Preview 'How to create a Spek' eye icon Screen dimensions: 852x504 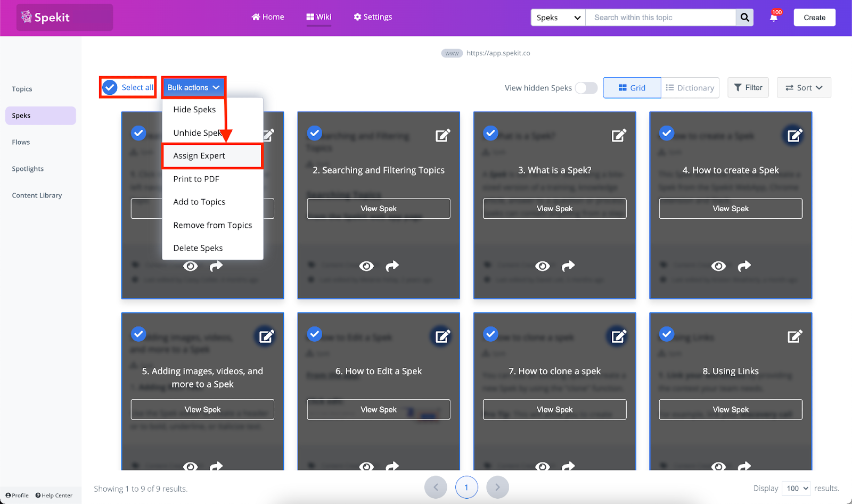pyautogui.click(x=718, y=266)
